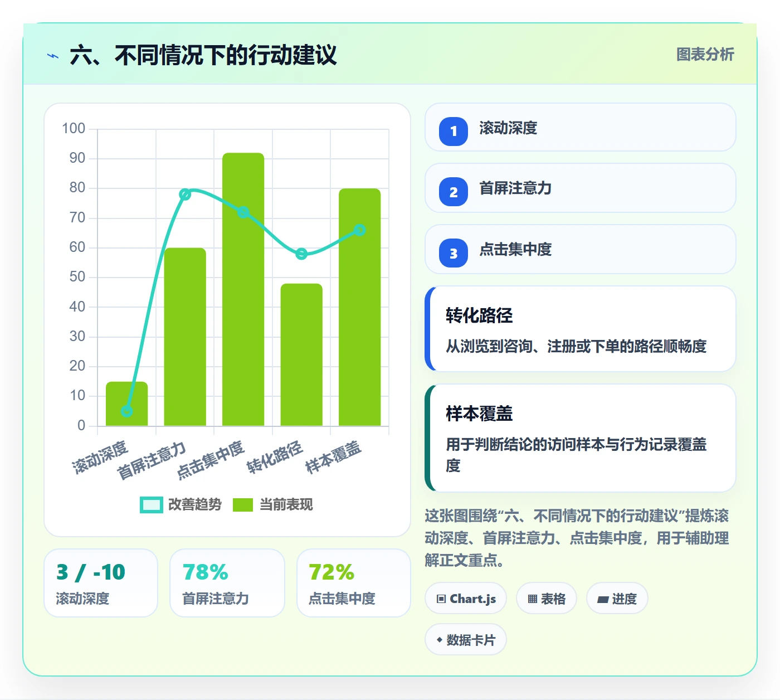Click the 转化路径 bar in the chart
Image resolution: width=780 pixels, height=700 pixels.
pos(301,355)
